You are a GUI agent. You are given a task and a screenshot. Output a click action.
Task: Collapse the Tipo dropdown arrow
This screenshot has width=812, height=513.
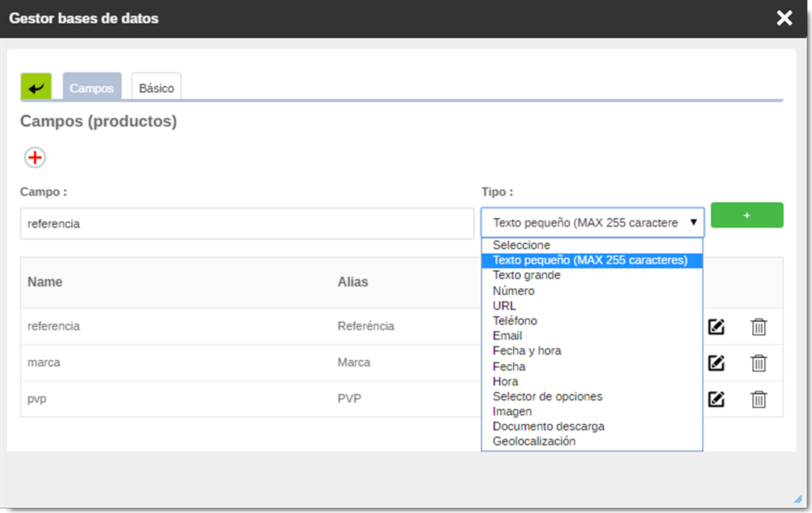pyautogui.click(x=693, y=222)
